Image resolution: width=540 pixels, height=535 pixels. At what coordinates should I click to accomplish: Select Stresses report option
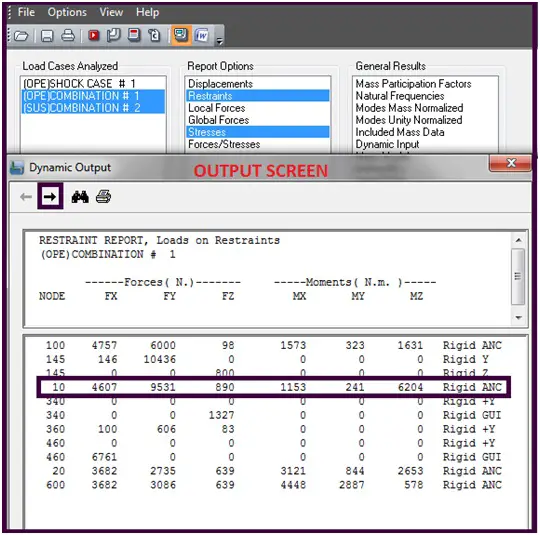point(258,132)
